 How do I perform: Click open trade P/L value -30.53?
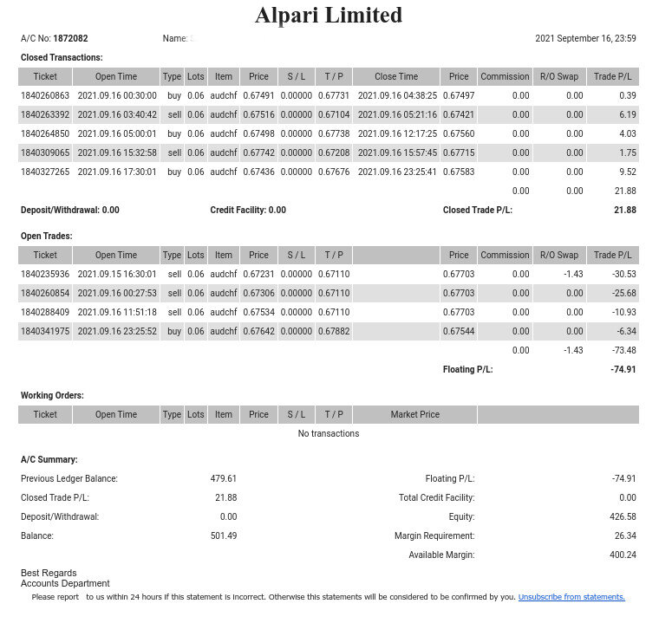point(624,274)
